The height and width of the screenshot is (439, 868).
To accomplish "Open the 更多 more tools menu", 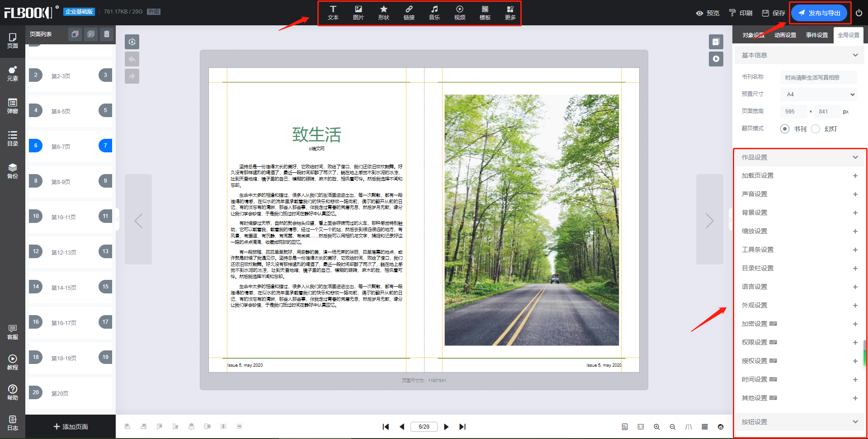I will pyautogui.click(x=510, y=13).
